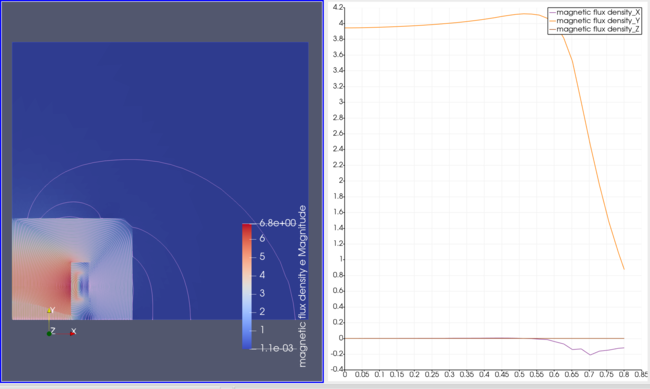Select the magnetic flux density_Z legend entry
The height and width of the screenshot is (389, 650).
(594, 29)
